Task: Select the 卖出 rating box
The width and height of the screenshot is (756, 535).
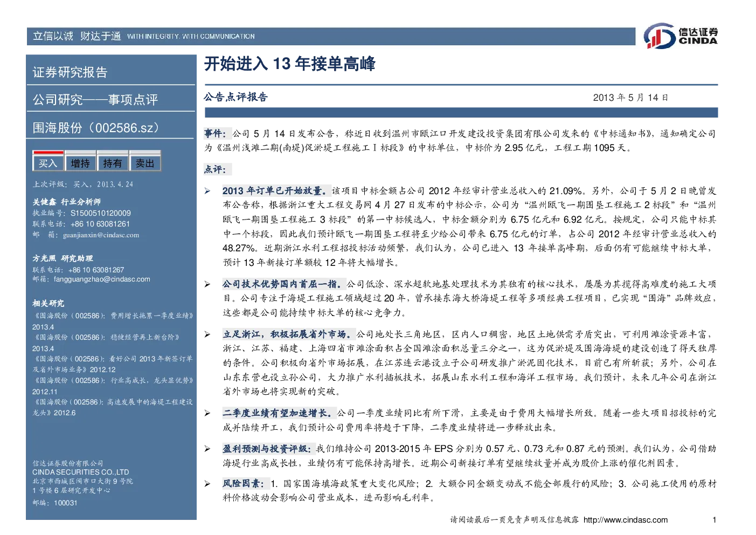Action: 145,163
